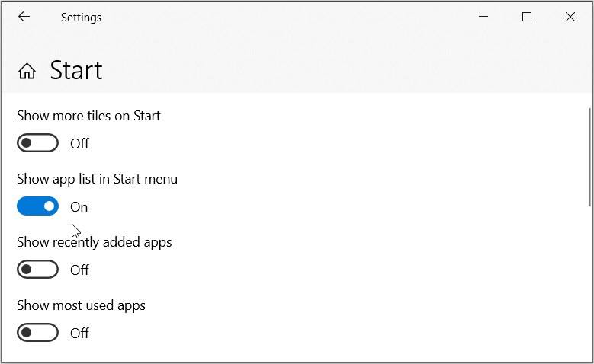Screen dimensions: 594x364
Task: Maximize the Settings window
Action: [526, 17]
